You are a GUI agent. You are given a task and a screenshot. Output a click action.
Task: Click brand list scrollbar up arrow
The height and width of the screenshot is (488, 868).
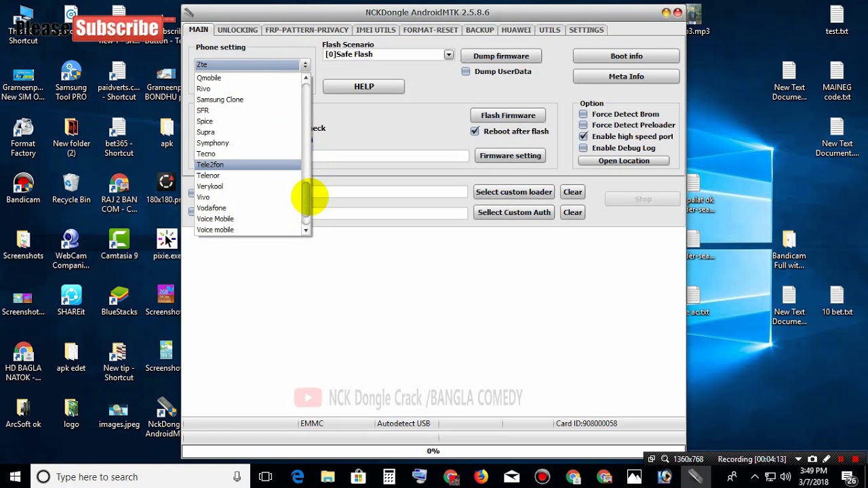[306, 78]
